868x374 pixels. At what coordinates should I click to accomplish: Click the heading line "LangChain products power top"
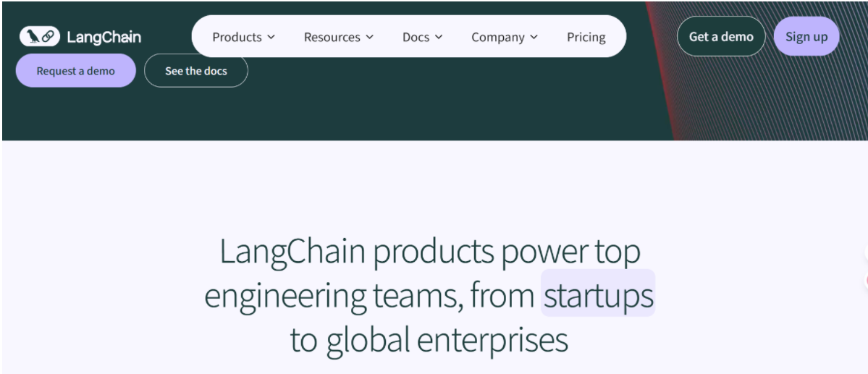tap(429, 251)
